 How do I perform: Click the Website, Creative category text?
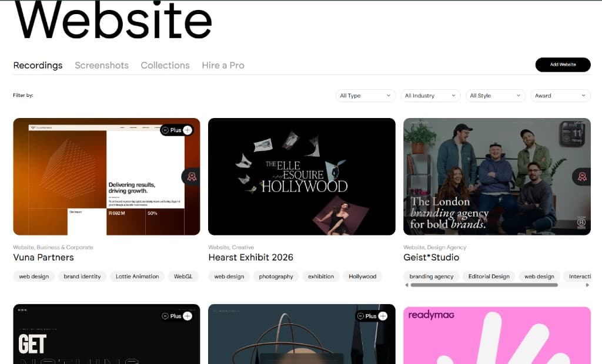click(x=231, y=247)
